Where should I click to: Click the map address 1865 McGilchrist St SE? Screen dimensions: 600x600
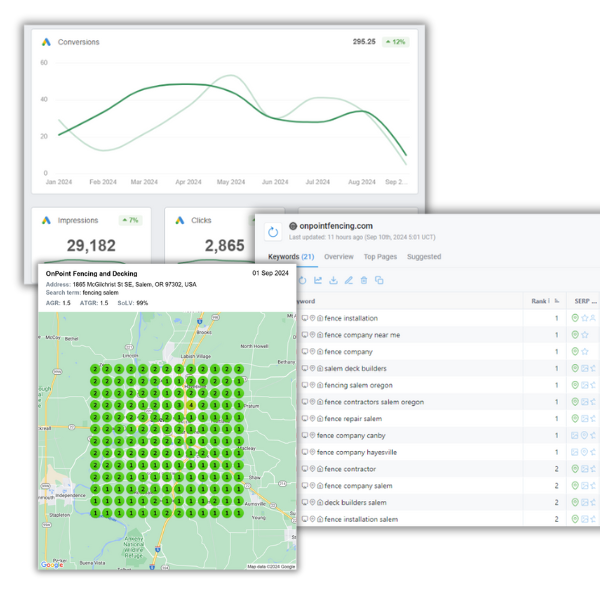point(135,285)
